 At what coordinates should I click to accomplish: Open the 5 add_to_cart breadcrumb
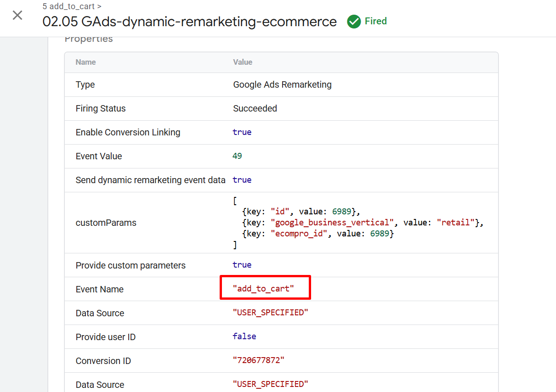[x=68, y=6]
